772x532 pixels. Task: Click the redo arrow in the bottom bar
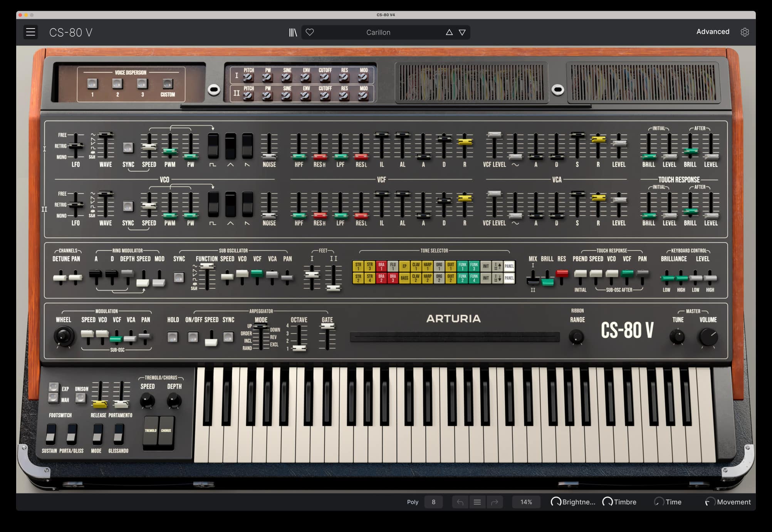coord(495,502)
